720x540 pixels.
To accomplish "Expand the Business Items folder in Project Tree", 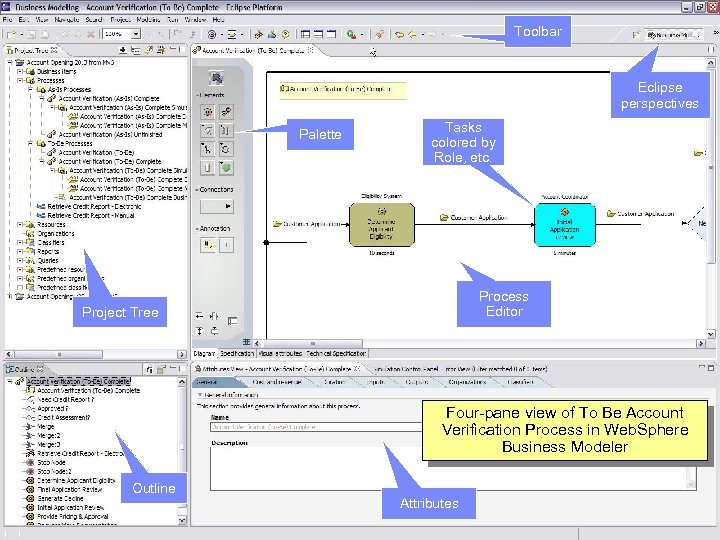I will pyautogui.click(x=19, y=72).
